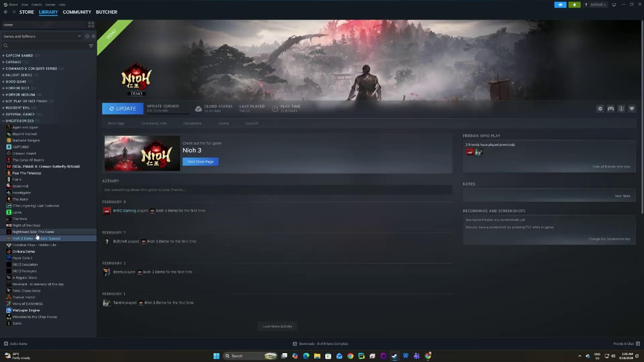Expand the RESIDENT EVIL collection
Image resolution: width=644 pixels, height=362 pixels.
click(4, 108)
